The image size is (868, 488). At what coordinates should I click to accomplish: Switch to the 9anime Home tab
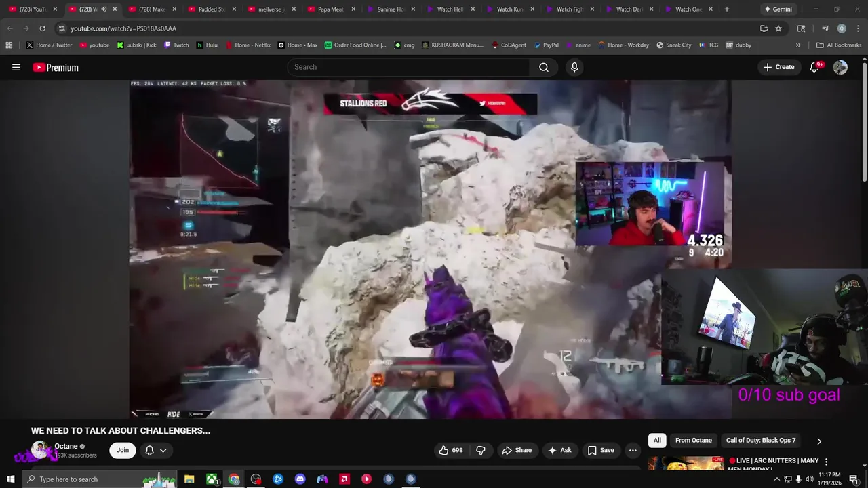click(391, 9)
